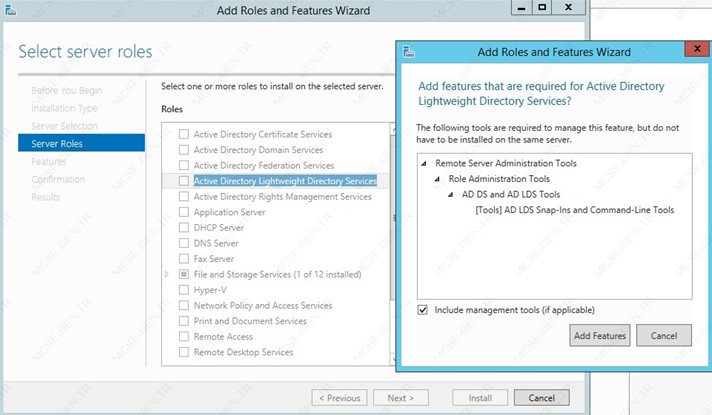
Task: Tick the Fax Server role checkbox
Action: coord(183,259)
